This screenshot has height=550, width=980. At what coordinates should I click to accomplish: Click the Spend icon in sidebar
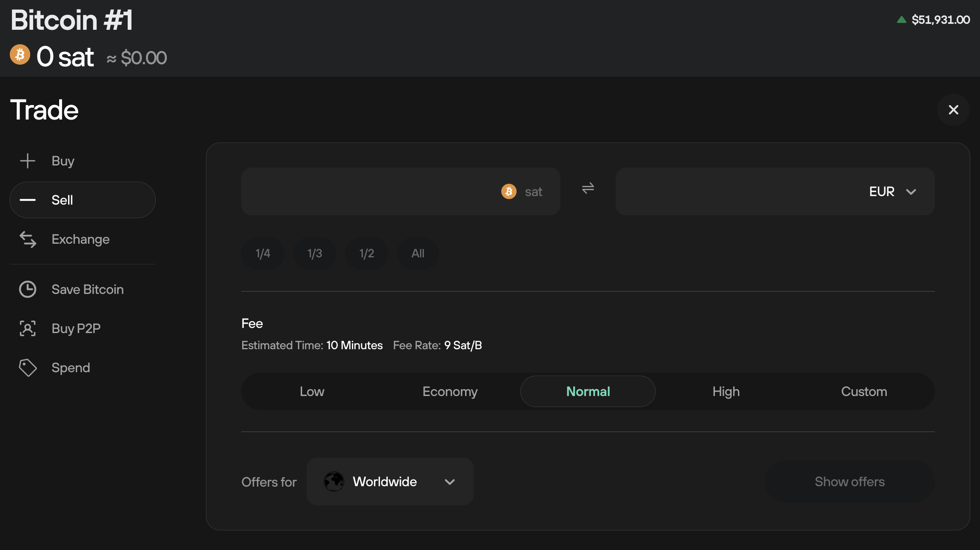pyautogui.click(x=27, y=368)
